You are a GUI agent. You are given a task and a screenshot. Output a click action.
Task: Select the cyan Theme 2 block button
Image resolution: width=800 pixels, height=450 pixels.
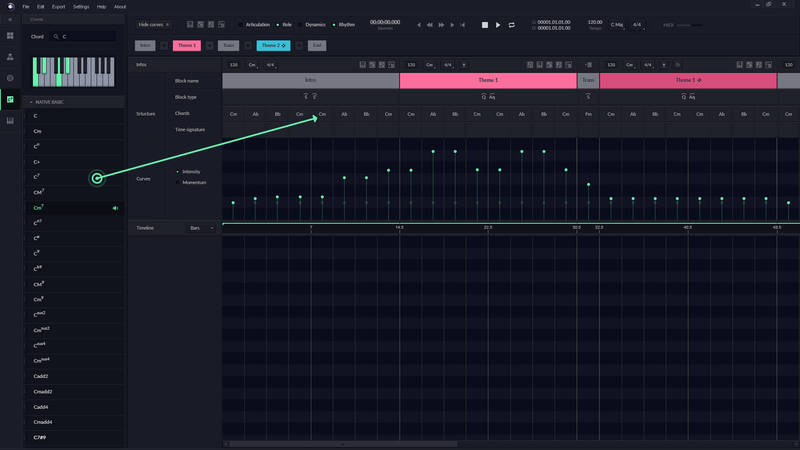273,46
